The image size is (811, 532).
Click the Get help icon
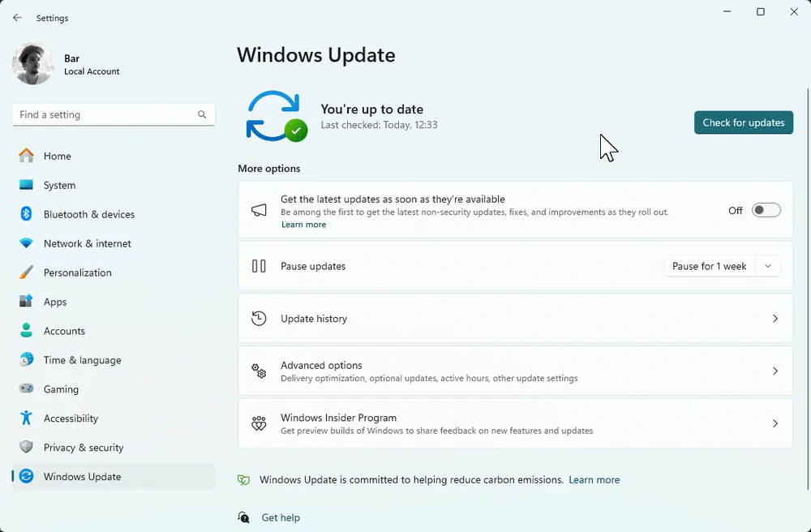[243, 517]
